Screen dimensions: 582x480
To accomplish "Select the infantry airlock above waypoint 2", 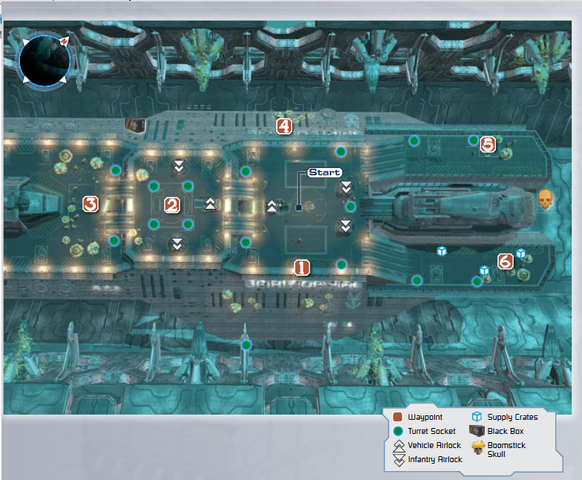I will click(x=179, y=166).
